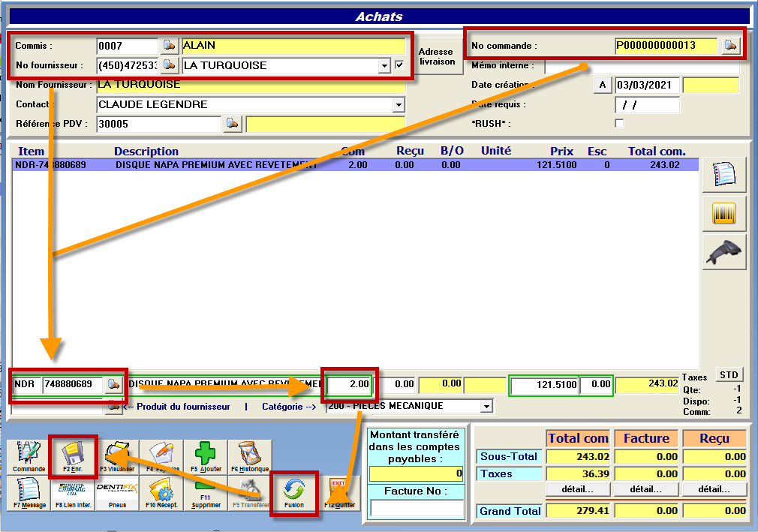Viewport: 758px width, 532px height.
Task: Click the Facture No field
Action: (x=417, y=508)
